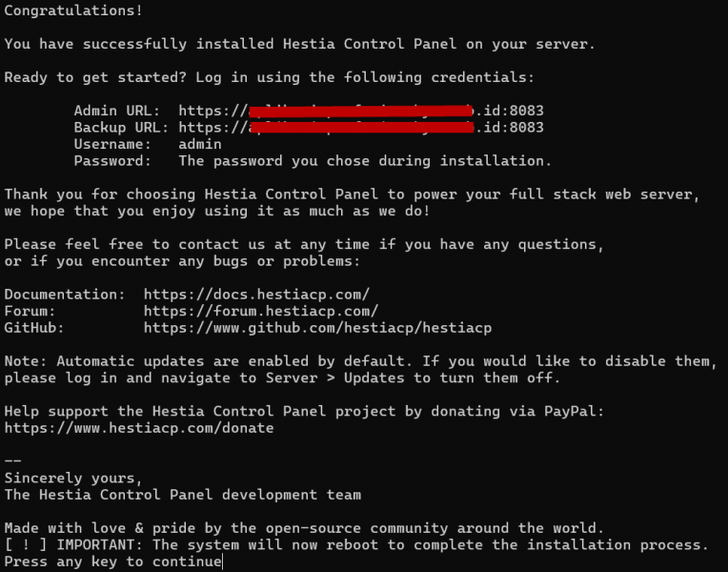The image size is (728, 572).
Task: Click the docs.hestiacp.com documentation URL
Action: tap(256, 295)
